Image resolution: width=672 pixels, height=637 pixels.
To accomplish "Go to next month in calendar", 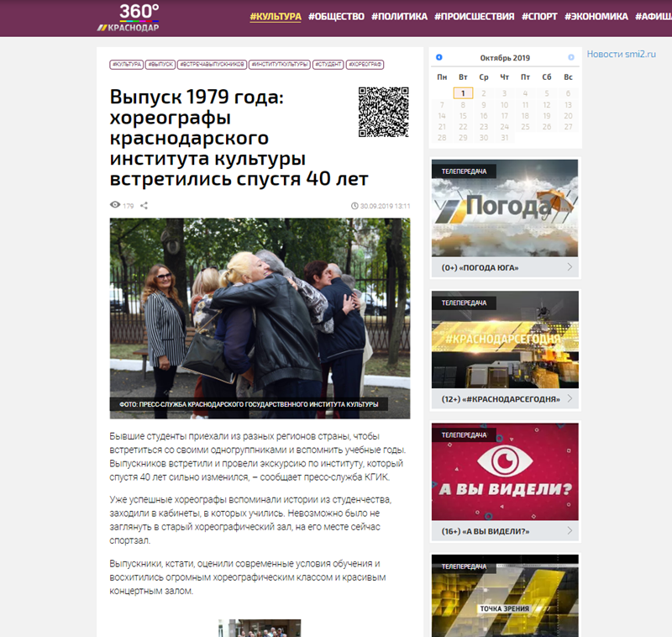I will pyautogui.click(x=571, y=57).
